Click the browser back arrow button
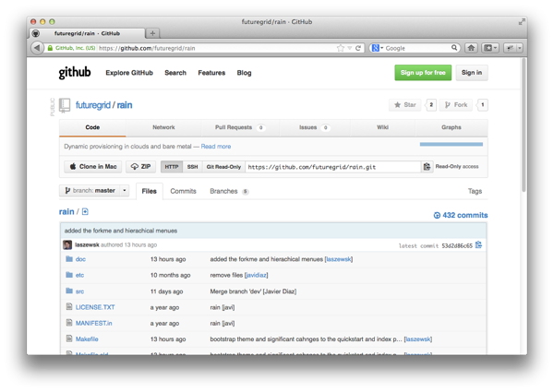 pos(37,48)
